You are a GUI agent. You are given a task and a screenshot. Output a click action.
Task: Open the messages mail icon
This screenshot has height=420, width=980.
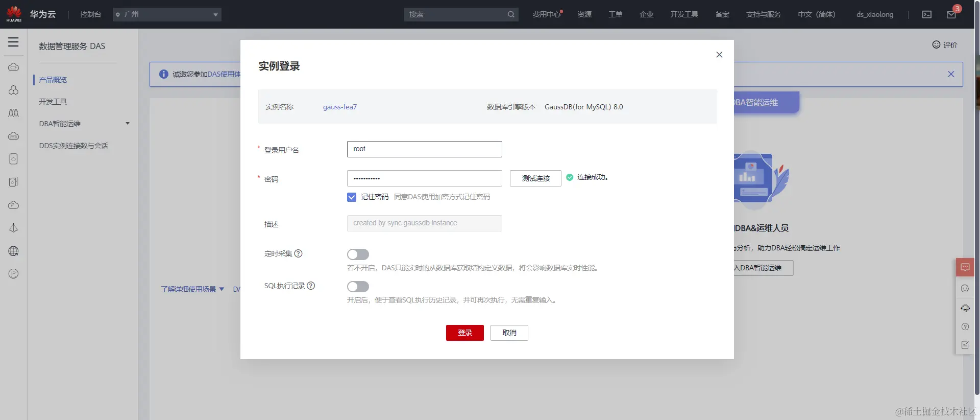point(951,14)
